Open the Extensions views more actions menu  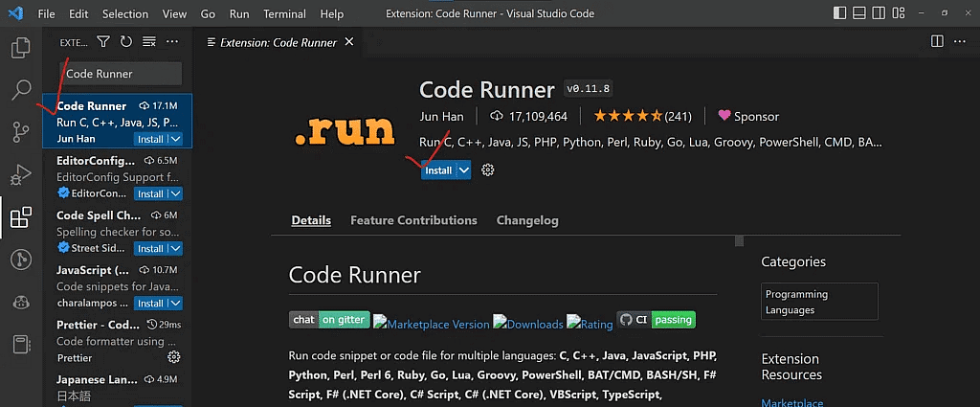[172, 42]
